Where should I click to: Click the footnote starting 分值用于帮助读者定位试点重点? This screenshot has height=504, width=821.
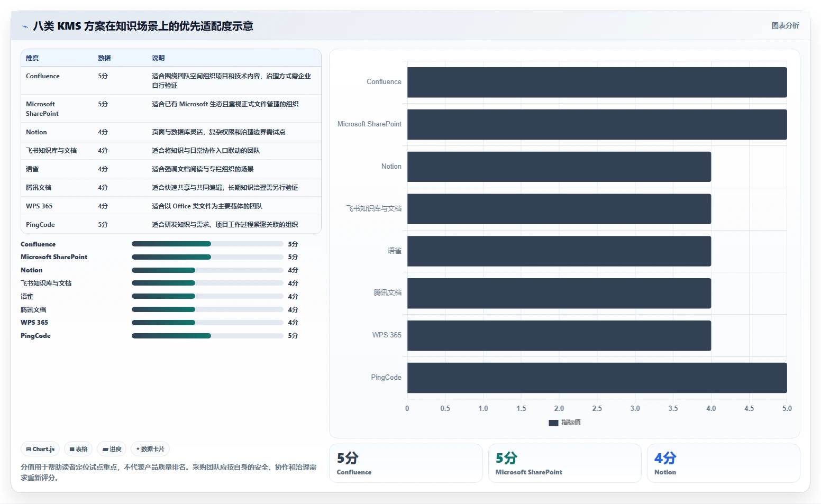coord(169,472)
